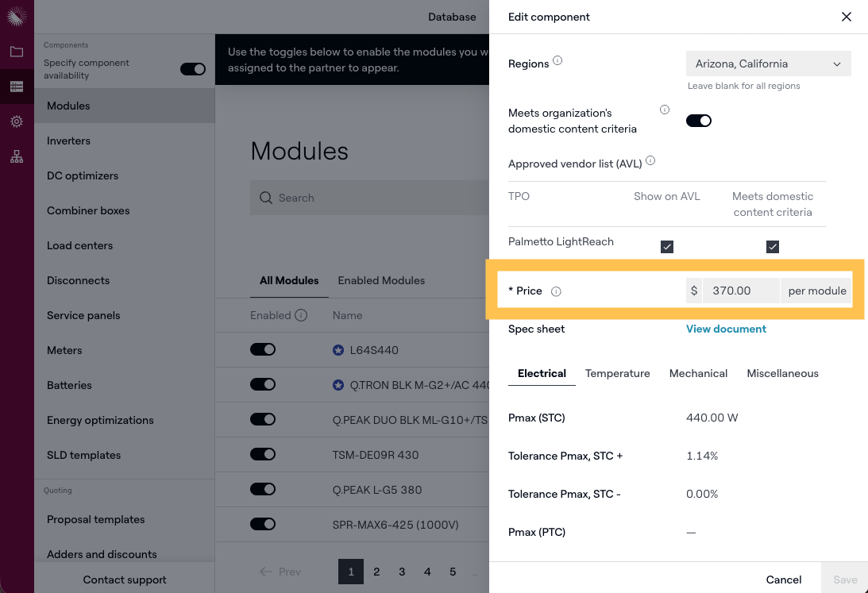Click the Cancel button
Viewport: 868px width, 593px height.
tap(783, 580)
